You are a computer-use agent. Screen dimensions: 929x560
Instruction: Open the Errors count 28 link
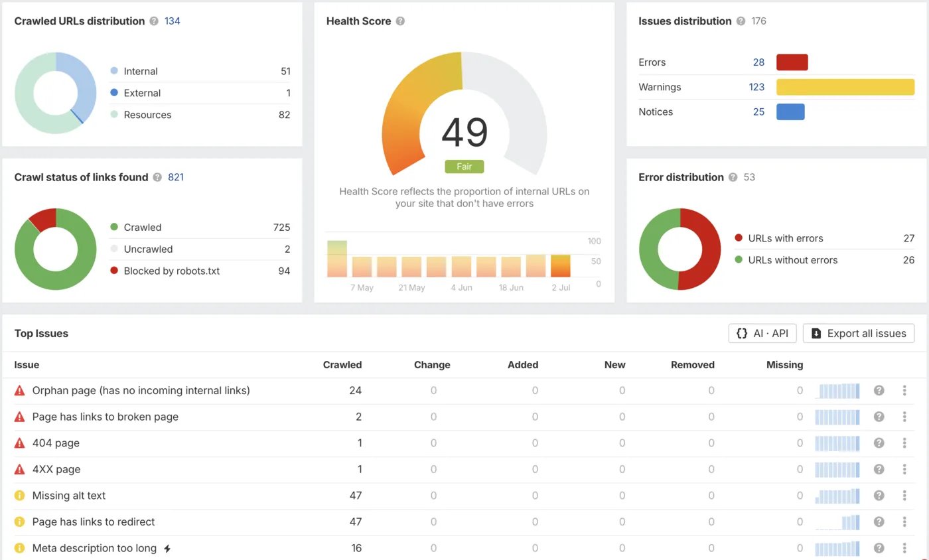pyautogui.click(x=758, y=62)
